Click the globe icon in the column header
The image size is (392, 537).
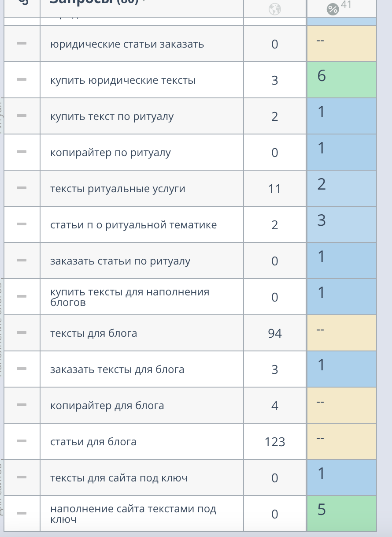pos(275,8)
